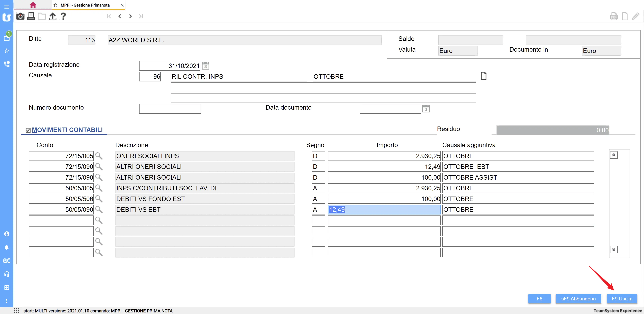Image resolution: width=644 pixels, height=314 pixels.
Task: Expand hamburger menu at top left
Action: pos(7,7)
